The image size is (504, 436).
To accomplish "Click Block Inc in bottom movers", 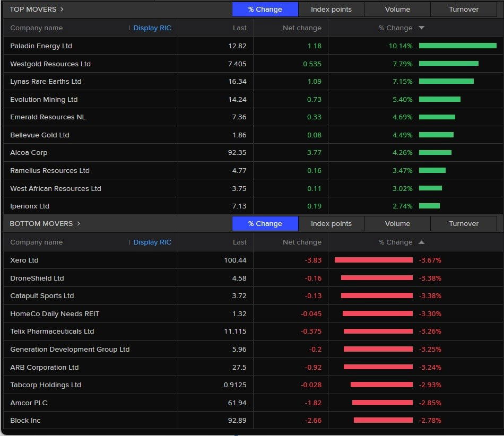I will (25, 420).
